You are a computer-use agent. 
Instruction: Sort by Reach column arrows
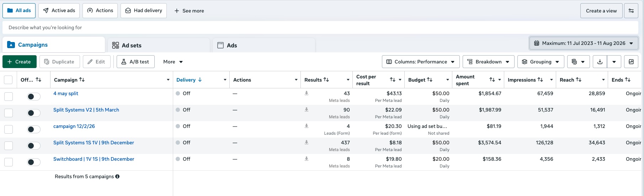[579, 80]
